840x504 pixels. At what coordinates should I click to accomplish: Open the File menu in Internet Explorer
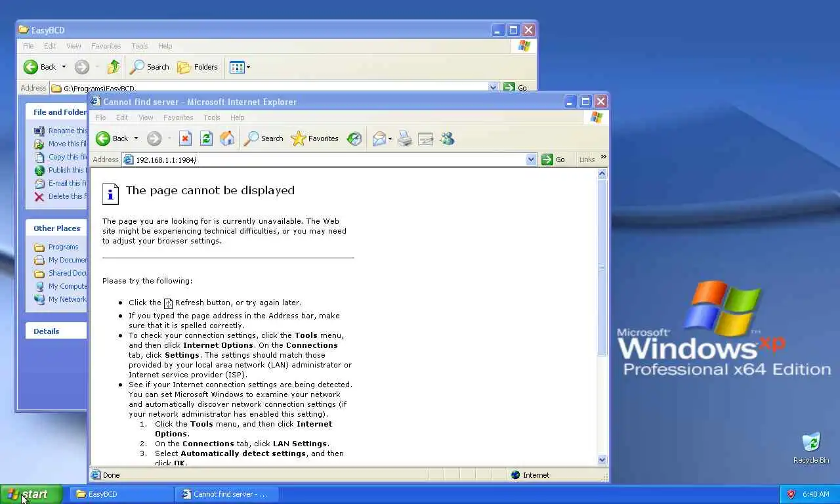point(100,117)
